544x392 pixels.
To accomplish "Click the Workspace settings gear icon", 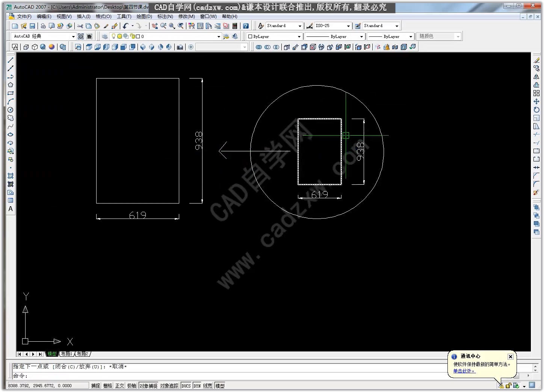I will (81, 36).
